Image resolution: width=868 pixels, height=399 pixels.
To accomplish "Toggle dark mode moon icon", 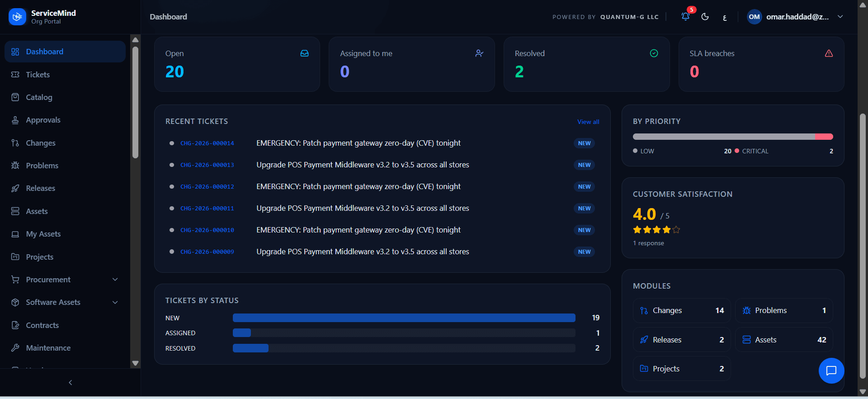I will 705,17.
